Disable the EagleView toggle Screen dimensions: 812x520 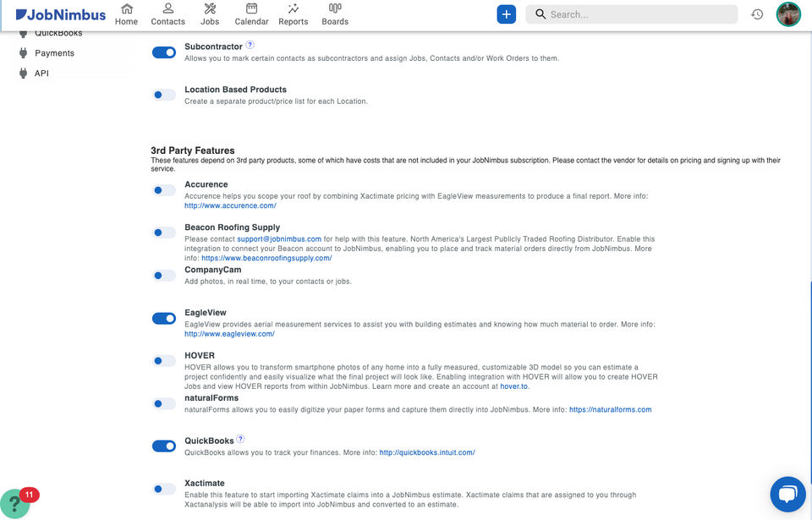(163, 318)
